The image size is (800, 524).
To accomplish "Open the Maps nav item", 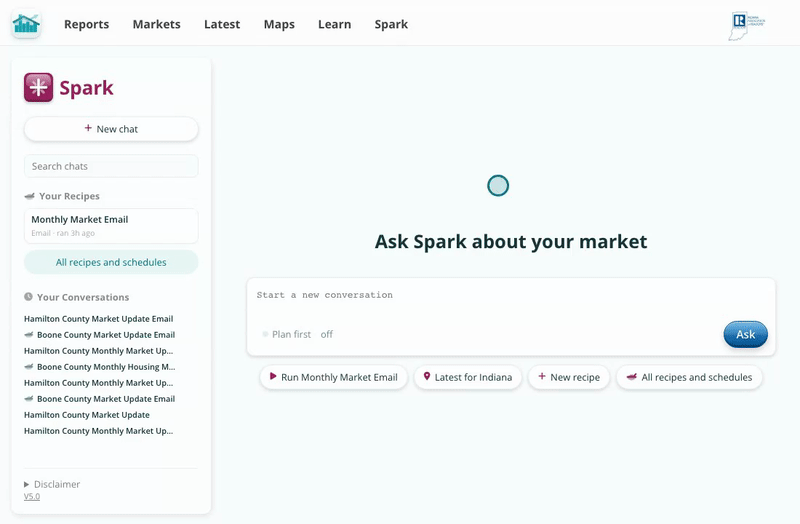I will [x=279, y=24].
